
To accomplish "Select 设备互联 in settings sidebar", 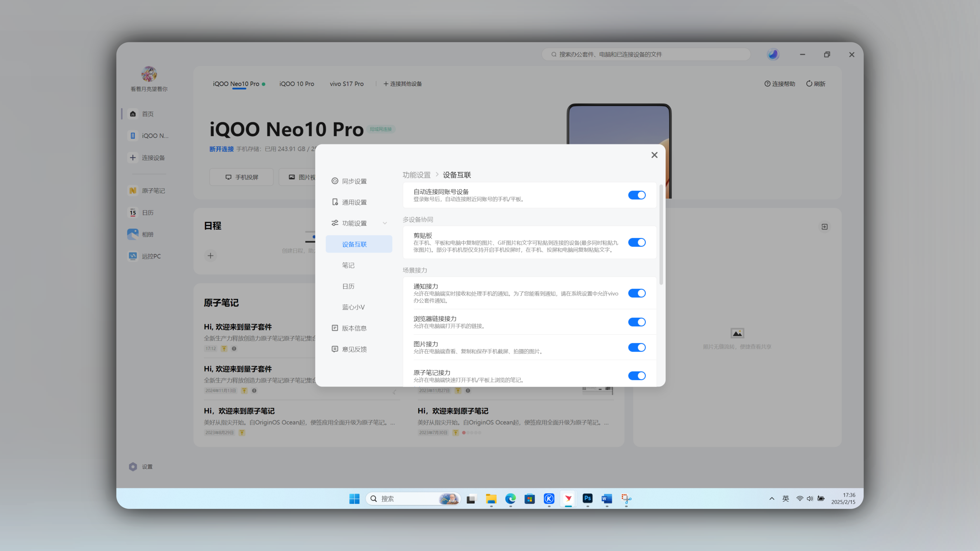I will point(359,244).
